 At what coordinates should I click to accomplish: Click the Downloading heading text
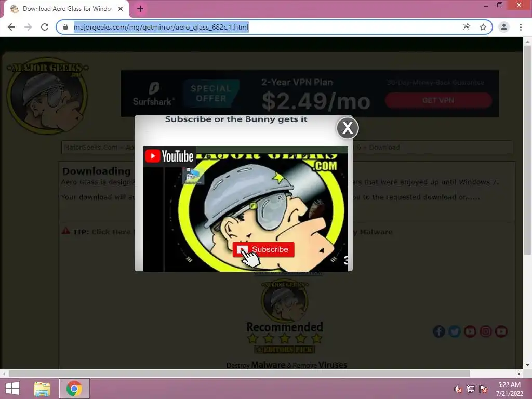pos(96,171)
